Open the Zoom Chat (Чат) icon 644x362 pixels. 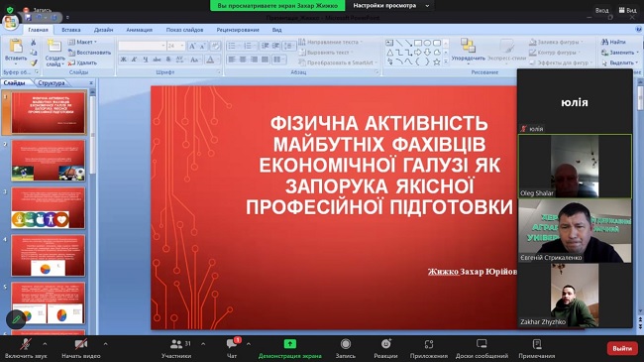tap(232, 344)
